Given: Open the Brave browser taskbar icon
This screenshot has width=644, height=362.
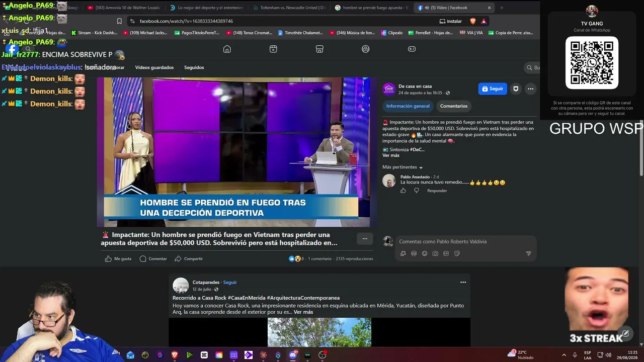Looking at the screenshot, I should [x=175, y=355].
